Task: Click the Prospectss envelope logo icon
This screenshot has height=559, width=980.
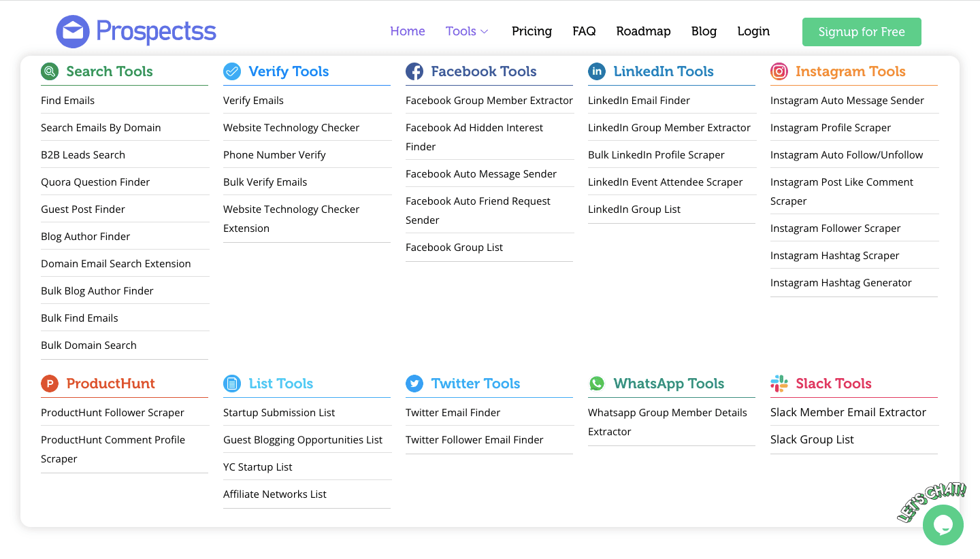Action: [73, 31]
